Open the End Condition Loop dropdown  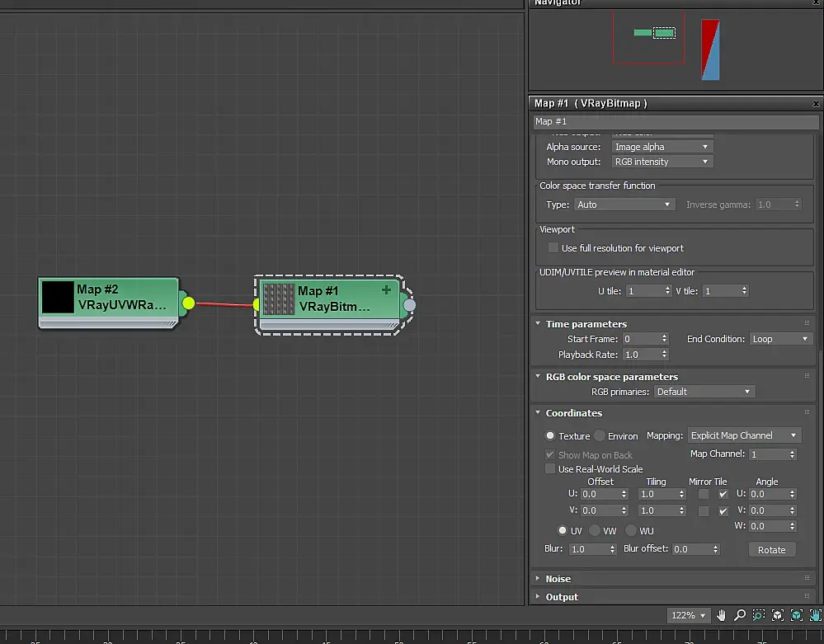point(779,339)
